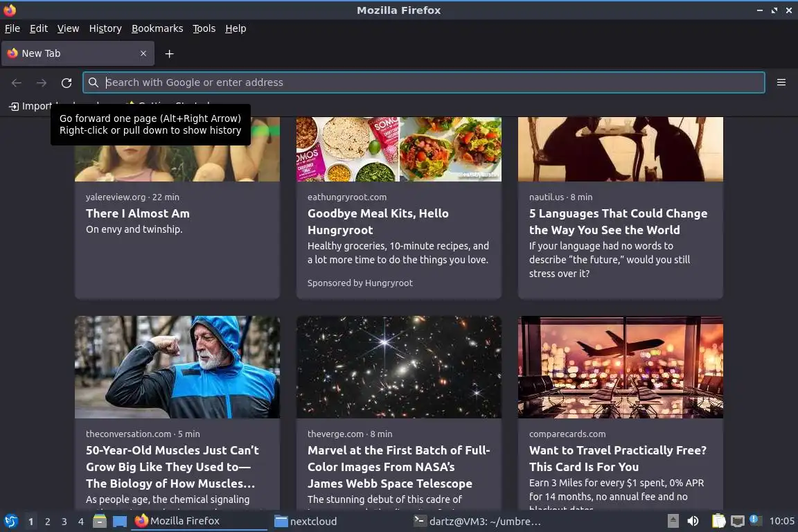Viewport: 798px width, 532px height.
Task: Click the clipboard manager tray icon
Action: tap(718, 521)
